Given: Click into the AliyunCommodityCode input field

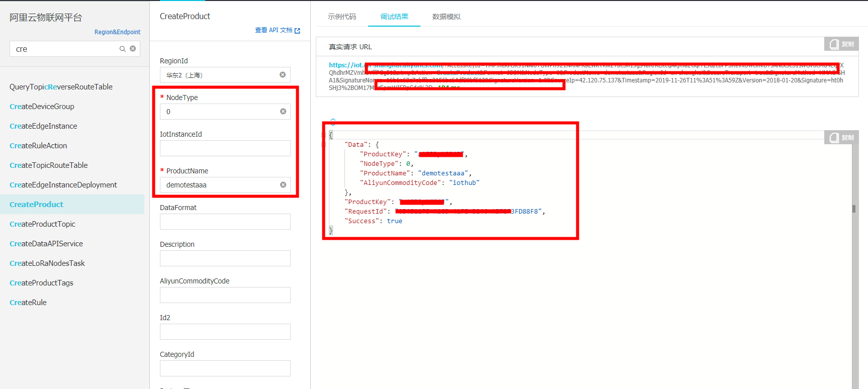Looking at the screenshot, I should [225, 295].
